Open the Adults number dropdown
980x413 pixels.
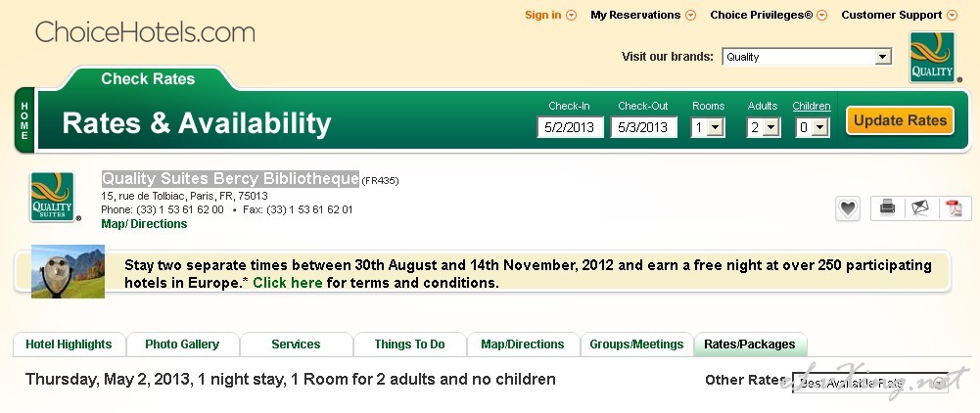click(x=763, y=127)
